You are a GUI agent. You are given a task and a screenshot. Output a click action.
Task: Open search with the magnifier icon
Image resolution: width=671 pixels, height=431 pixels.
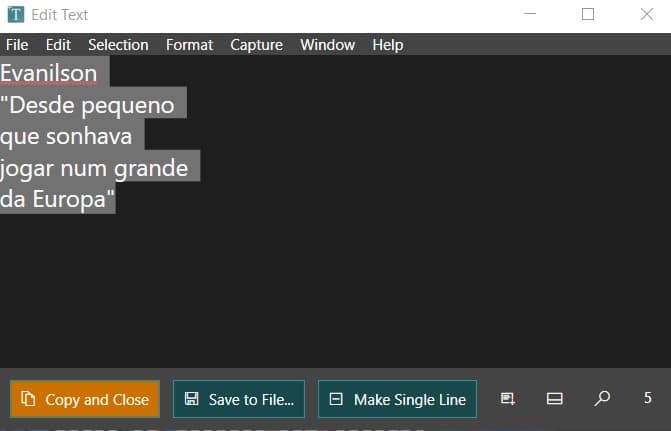pyautogui.click(x=602, y=399)
